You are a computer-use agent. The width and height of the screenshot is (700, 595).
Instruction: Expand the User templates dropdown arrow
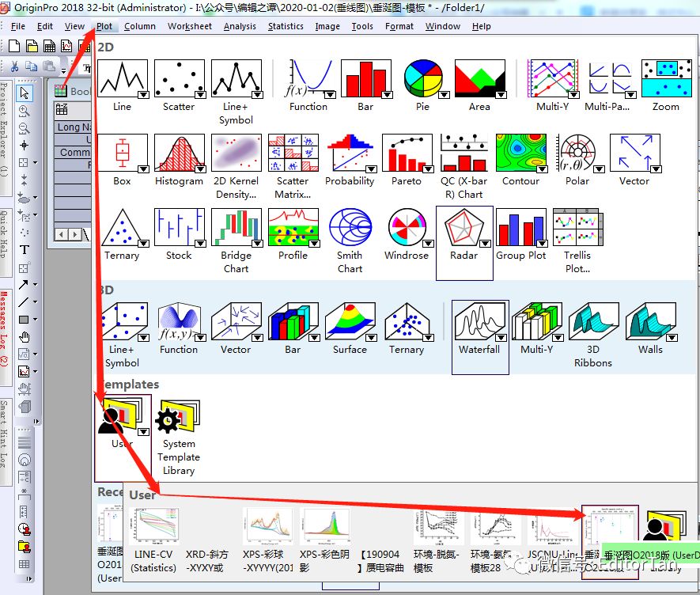coord(143,431)
